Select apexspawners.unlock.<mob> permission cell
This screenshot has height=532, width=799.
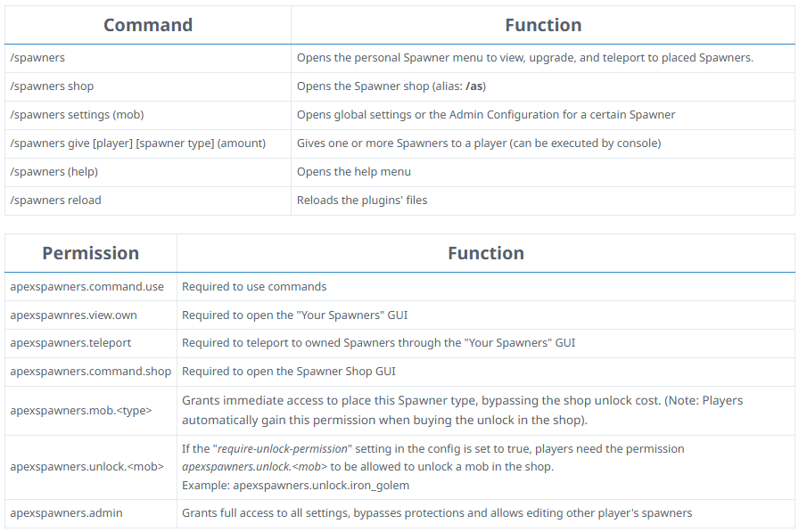[86, 468]
